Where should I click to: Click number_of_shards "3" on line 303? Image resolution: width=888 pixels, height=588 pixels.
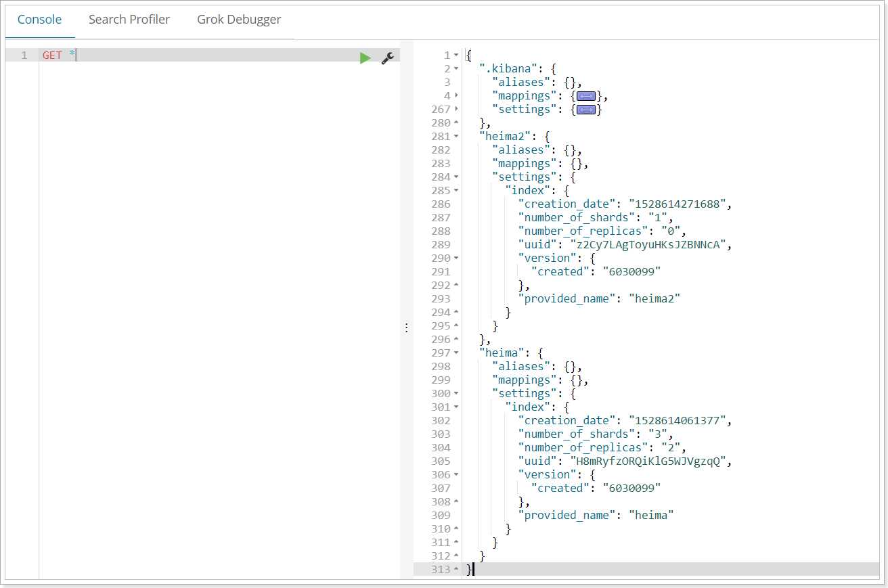pos(659,434)
